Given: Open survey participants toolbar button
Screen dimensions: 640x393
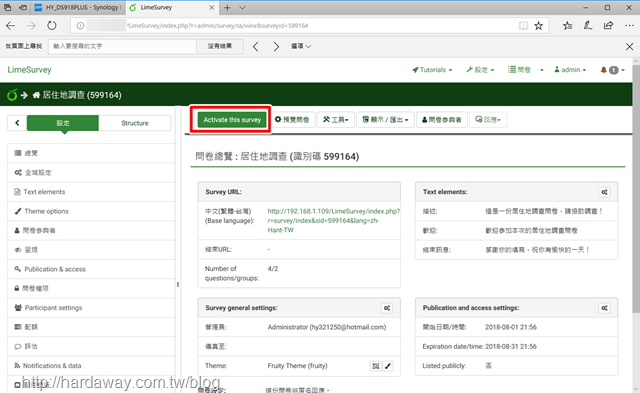Looking at the screenshot, I should (x=442, y=120).
